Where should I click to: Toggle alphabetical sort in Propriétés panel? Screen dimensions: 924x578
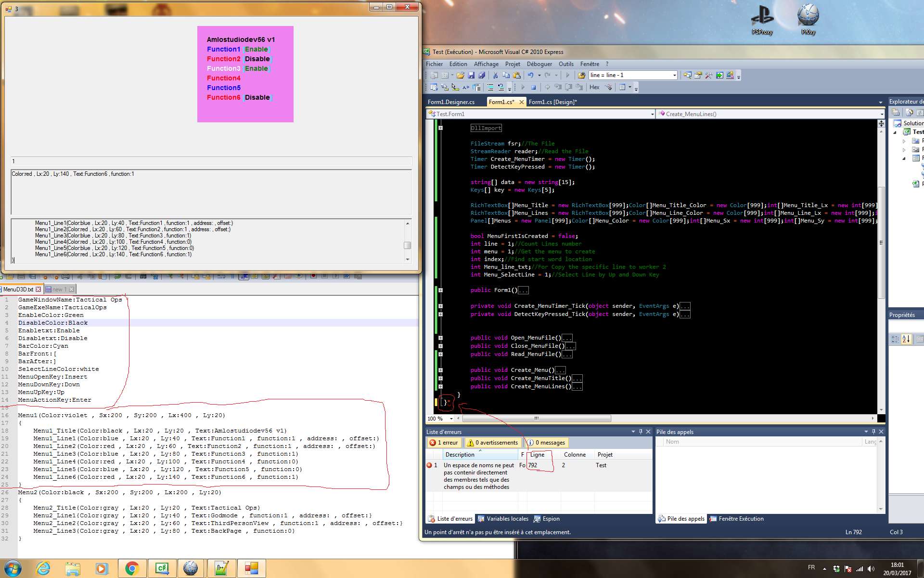[906, 339]
